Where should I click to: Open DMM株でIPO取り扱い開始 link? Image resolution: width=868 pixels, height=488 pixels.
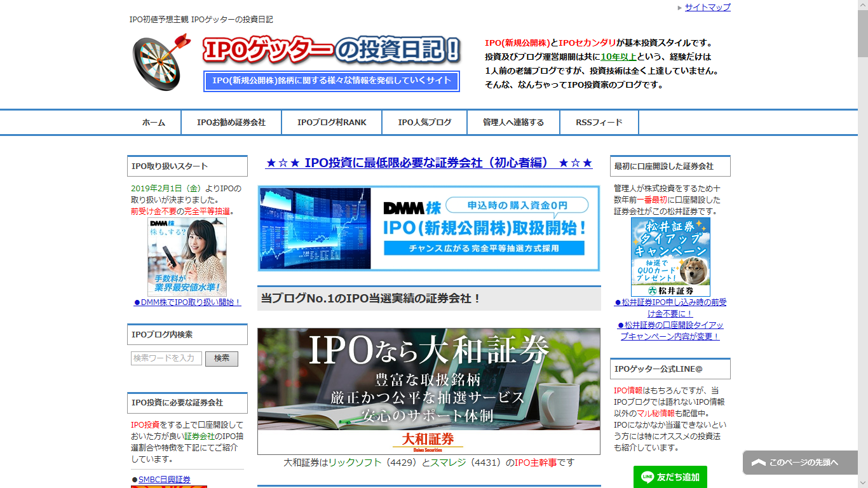pos(187,302)
